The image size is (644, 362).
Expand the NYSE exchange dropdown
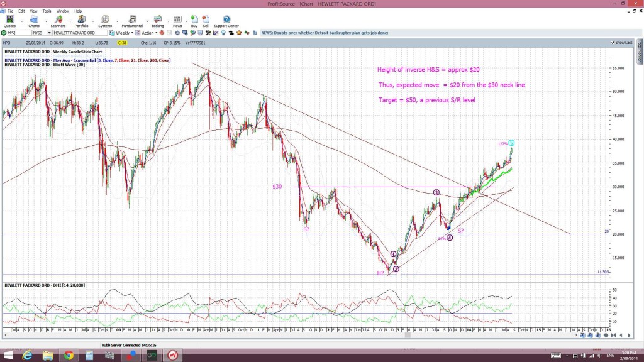pos(49,33)
